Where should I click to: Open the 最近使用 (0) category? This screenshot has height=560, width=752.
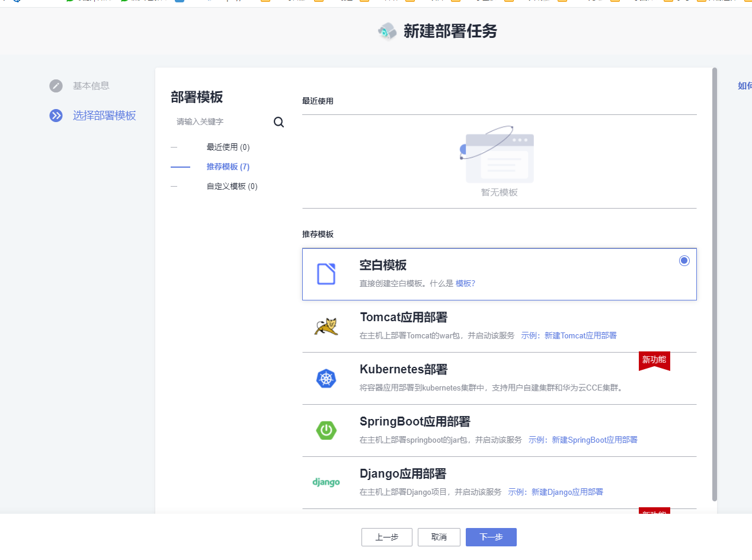click(228, 147)
